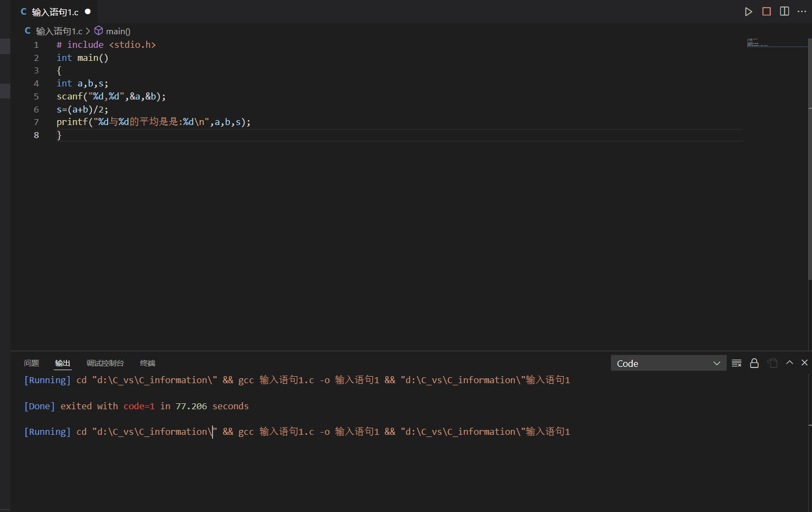Click line number 5 in gutter
This screenshot has width=812, height=512.
36,96
